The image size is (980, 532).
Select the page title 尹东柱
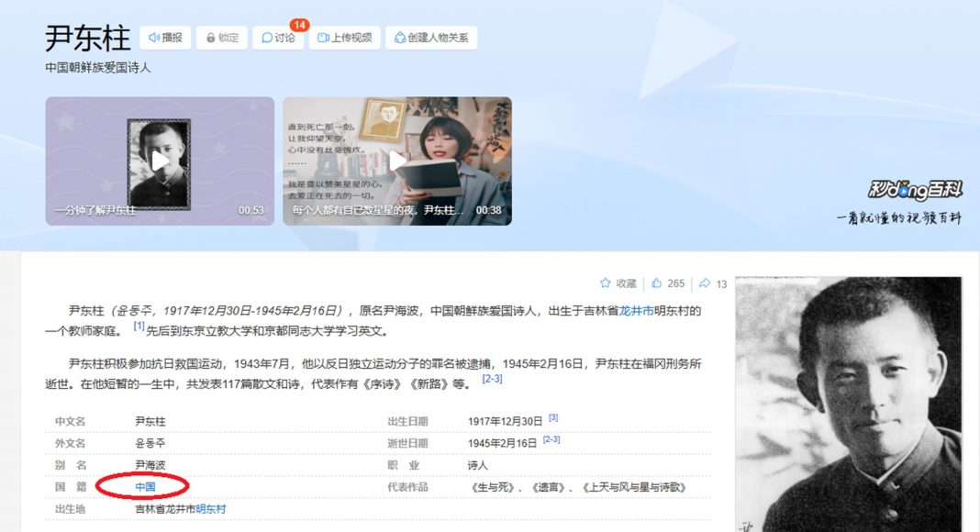pyautogui.click(x=87, y=39)
